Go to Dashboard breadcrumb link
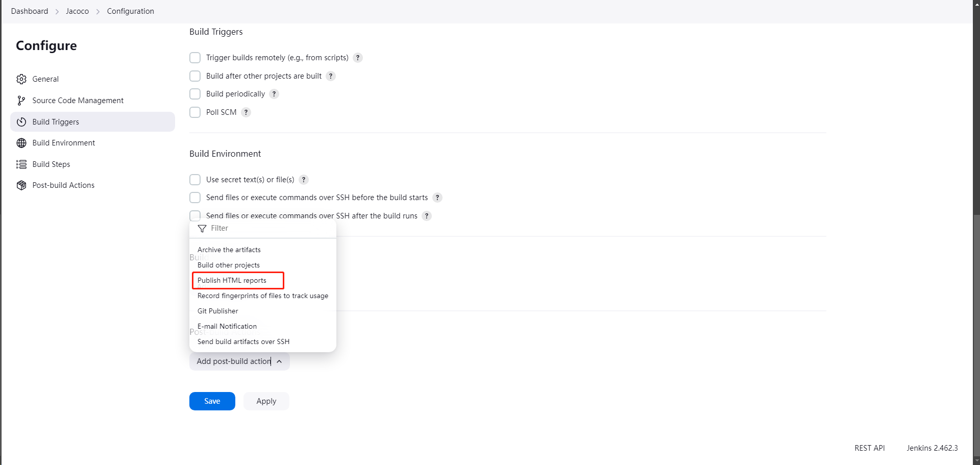This screenshot has height=465, width=980. 30,11
